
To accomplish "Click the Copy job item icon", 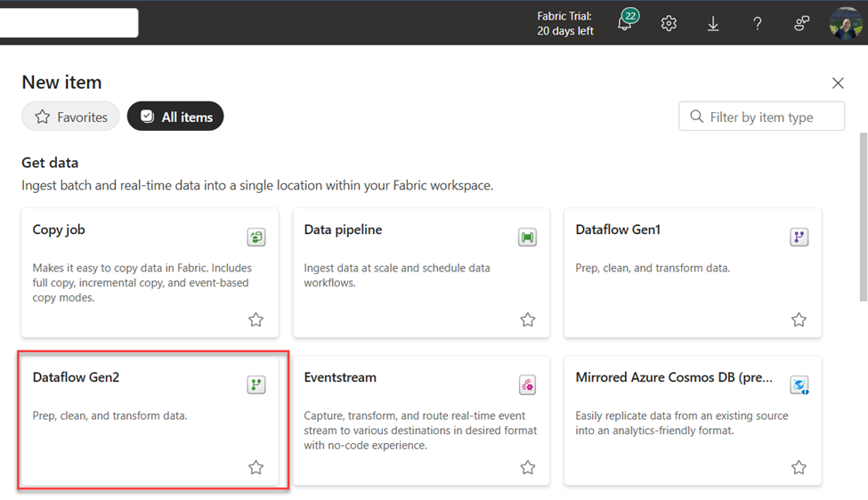I will pyautogui.click(x=256, y=238).
